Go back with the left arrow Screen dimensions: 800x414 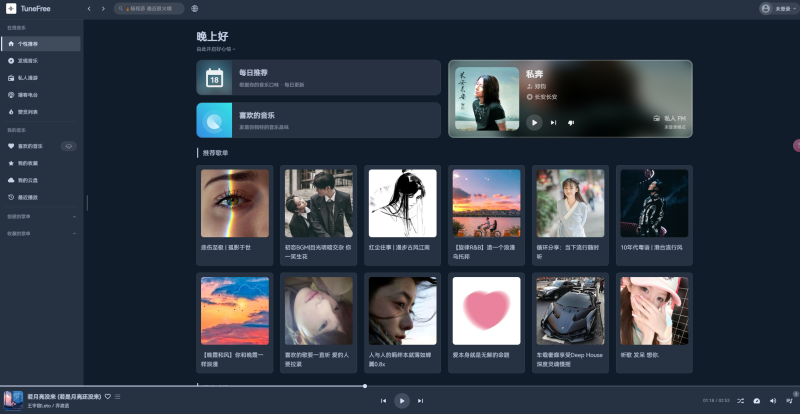(x=89, y=9)
